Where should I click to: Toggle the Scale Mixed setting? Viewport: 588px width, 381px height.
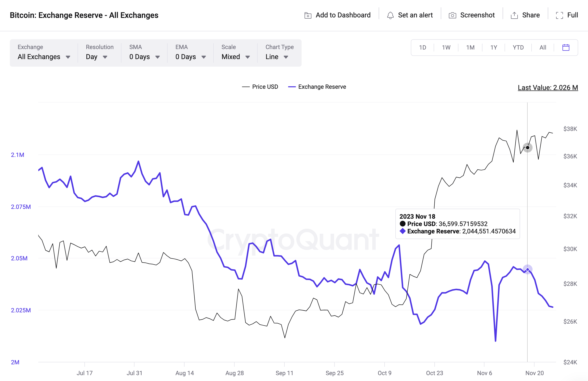coord(235,56)
